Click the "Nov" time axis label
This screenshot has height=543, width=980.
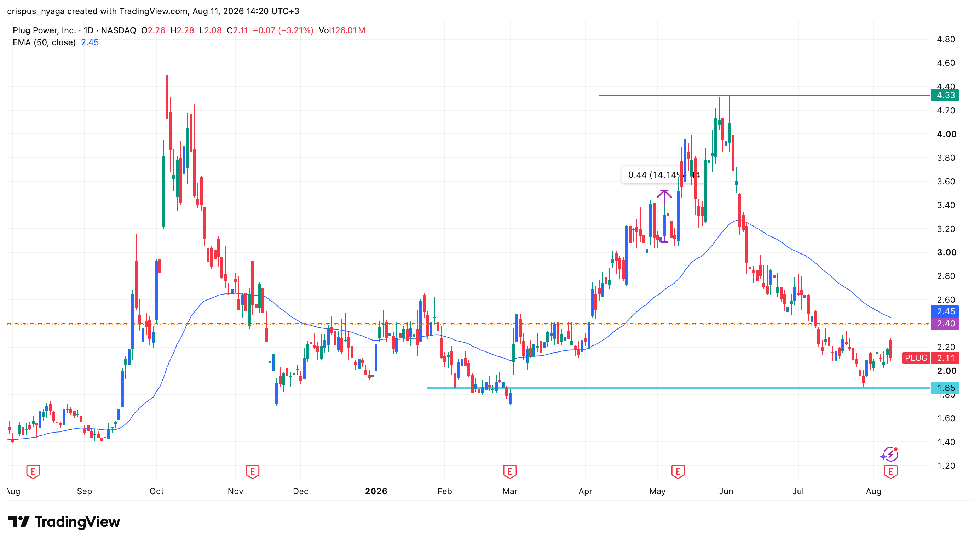236,491
